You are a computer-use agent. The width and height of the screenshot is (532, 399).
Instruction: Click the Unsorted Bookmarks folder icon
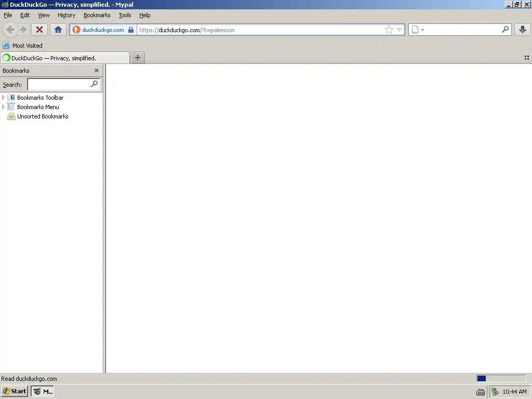[11, 116]
